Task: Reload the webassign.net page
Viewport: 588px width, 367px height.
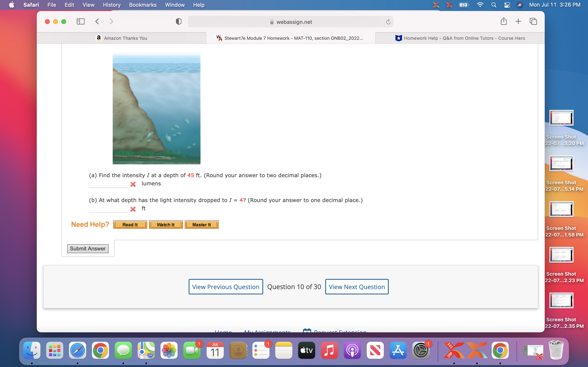Action: pos(388,22)
